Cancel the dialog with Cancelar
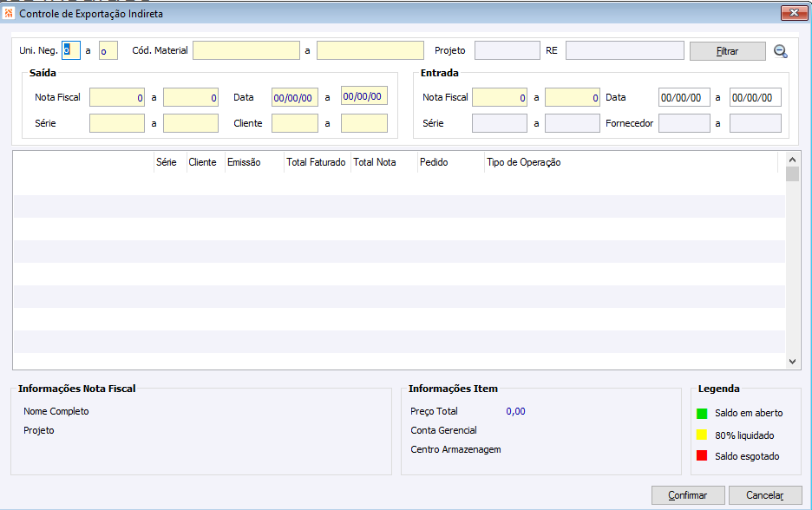The width and height of the screenshot is (812, 510). 765,495
